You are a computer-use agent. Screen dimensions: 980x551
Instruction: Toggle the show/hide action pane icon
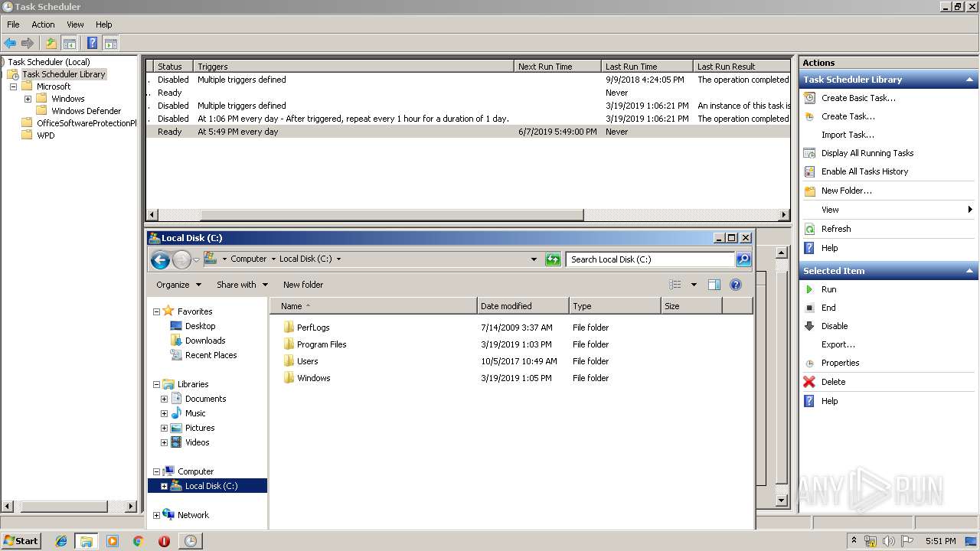pos(110,44)
